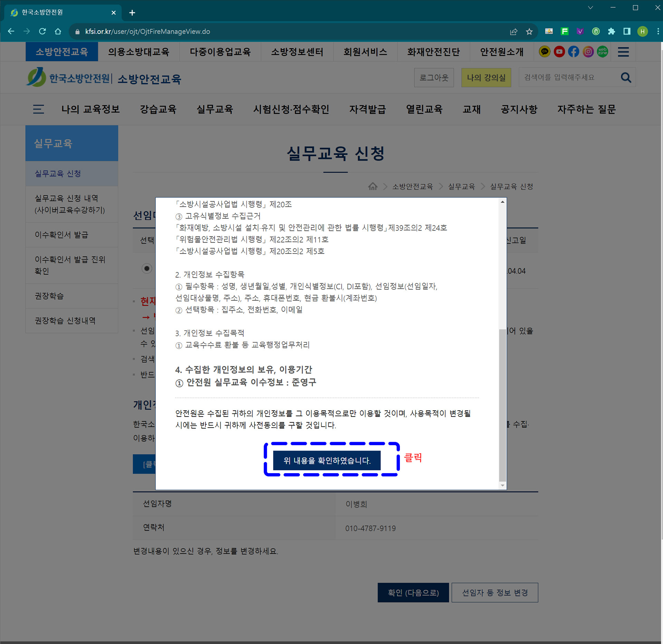Screen dimensions: 663x644
Task: Click the breadcrumb home icon
Action: pos(373,186)
